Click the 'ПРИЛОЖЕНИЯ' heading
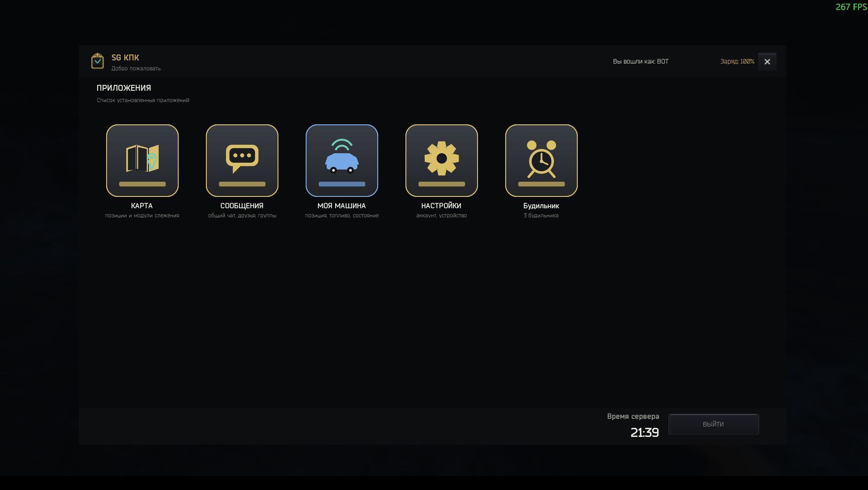868x490 pixels. click(x=124, y=88)
